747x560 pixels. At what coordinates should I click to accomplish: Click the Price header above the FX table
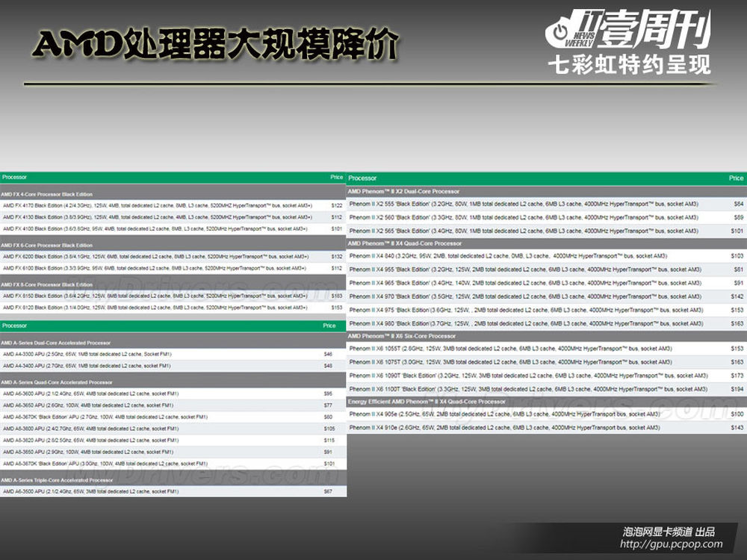click(336, 177)
